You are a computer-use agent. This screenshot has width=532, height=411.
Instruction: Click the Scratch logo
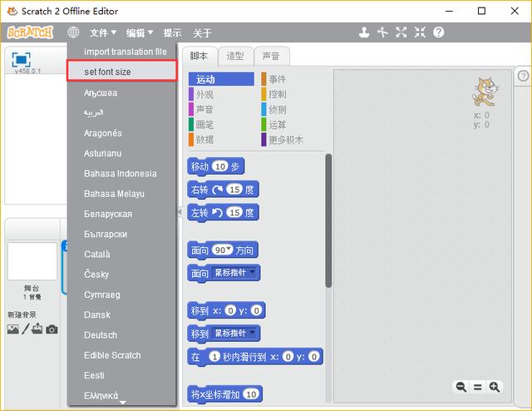[30, 32]
